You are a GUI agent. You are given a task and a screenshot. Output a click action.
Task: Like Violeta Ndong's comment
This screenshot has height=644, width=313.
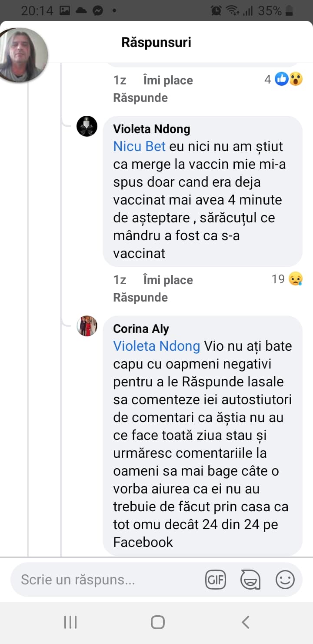click(x=168, y=280)
